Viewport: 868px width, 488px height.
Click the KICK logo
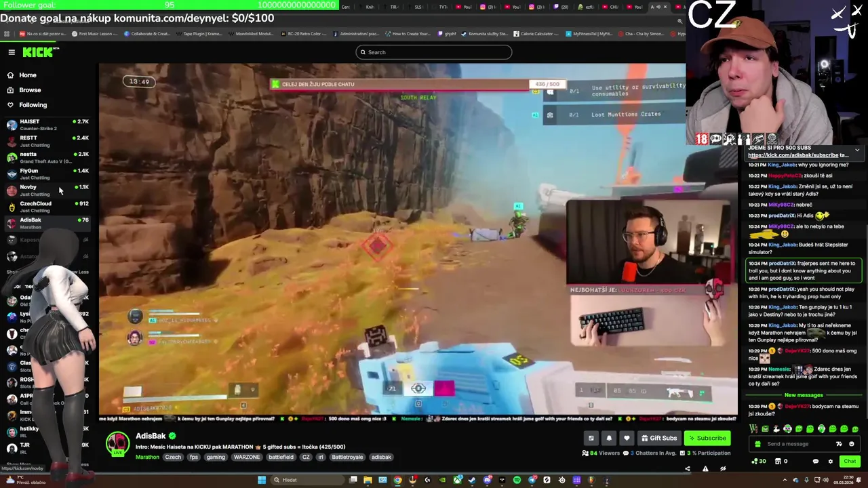coord(40,52)
